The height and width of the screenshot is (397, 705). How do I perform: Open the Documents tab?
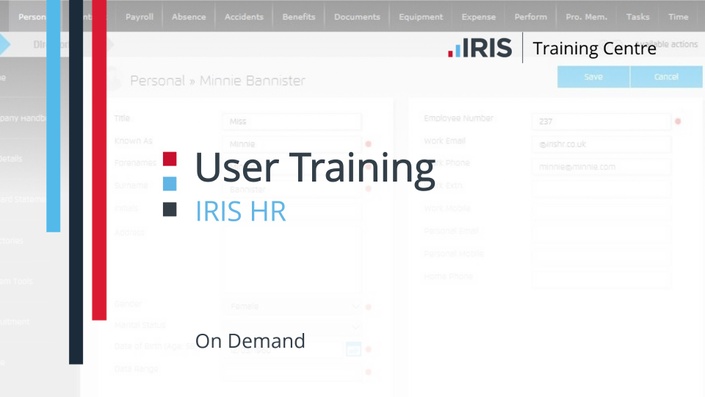tap(357, 17)
